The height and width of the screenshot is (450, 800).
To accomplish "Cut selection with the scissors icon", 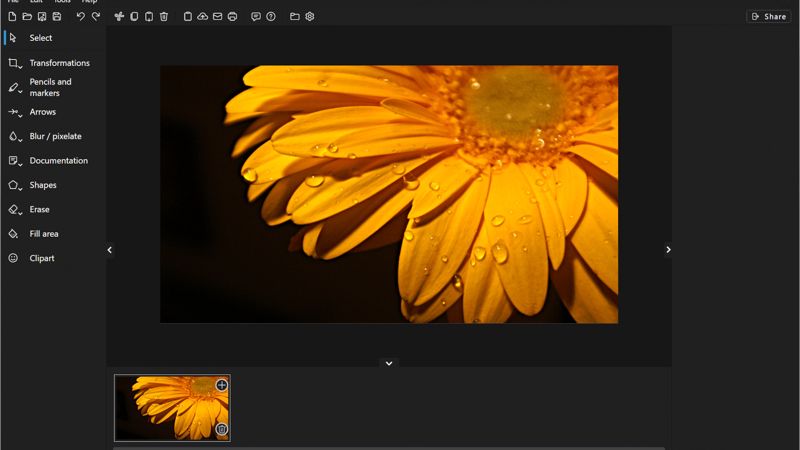I will point(119,16).
